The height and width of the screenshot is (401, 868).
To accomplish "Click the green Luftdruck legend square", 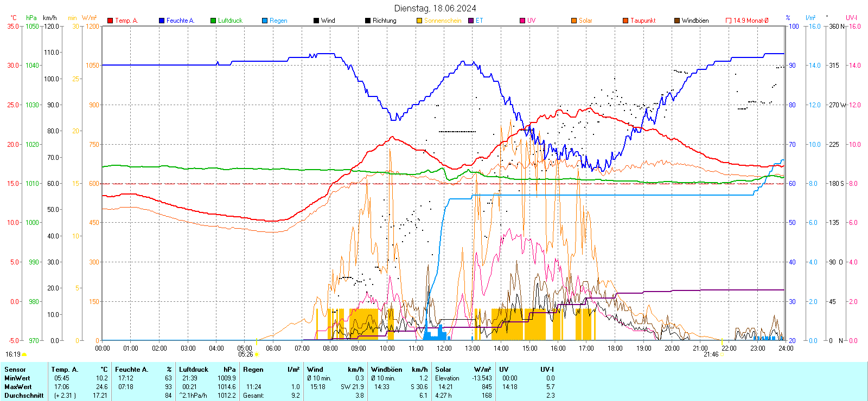I will point(213,21).
